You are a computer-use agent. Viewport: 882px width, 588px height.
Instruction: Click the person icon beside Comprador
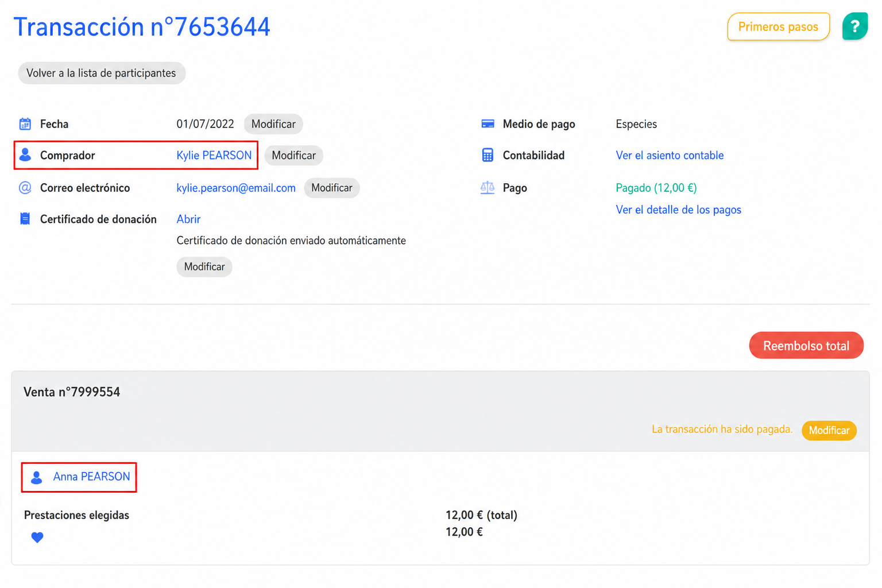click(25, 155)
